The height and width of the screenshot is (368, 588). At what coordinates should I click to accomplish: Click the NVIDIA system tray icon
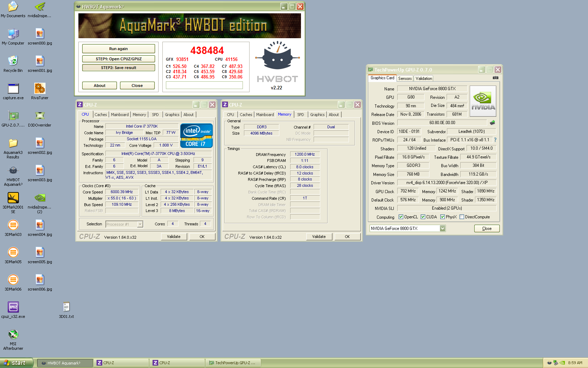tap(562, 363)
